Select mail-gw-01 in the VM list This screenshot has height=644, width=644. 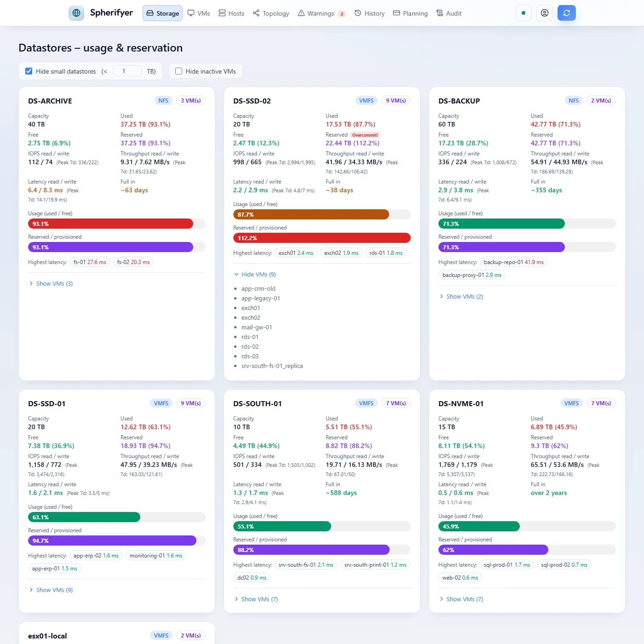(x=257, y=328)
